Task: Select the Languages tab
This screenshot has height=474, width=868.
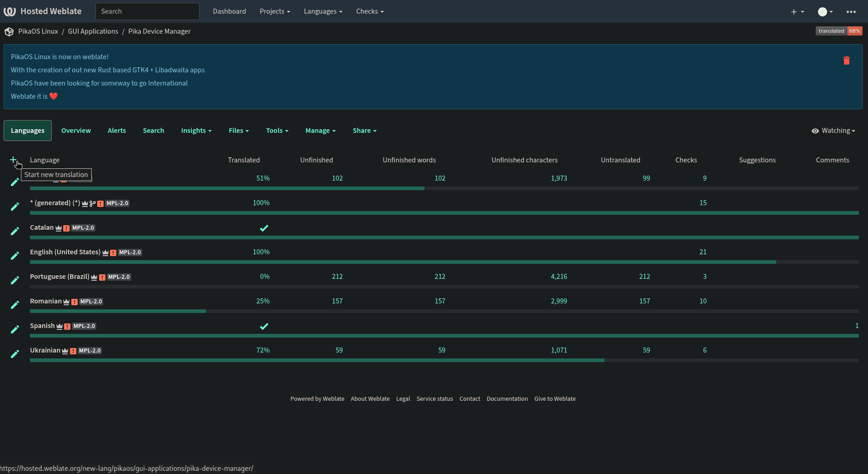Action: (x=28, y=131)
